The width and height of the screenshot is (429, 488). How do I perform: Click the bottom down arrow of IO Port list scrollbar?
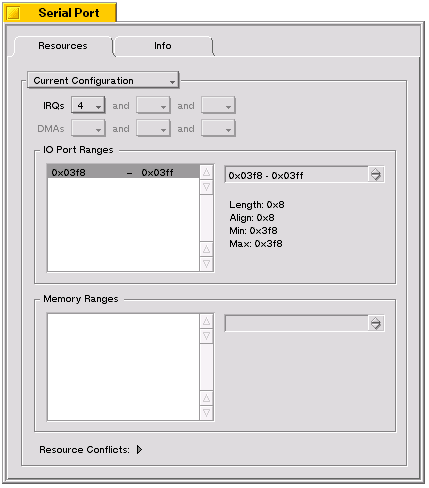(x=206, y=264)
